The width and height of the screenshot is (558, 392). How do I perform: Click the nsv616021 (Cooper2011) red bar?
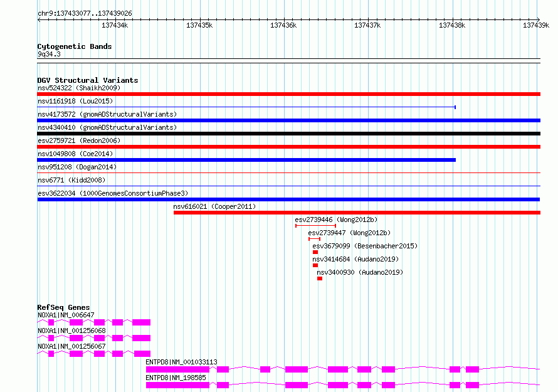pos(357,213)
